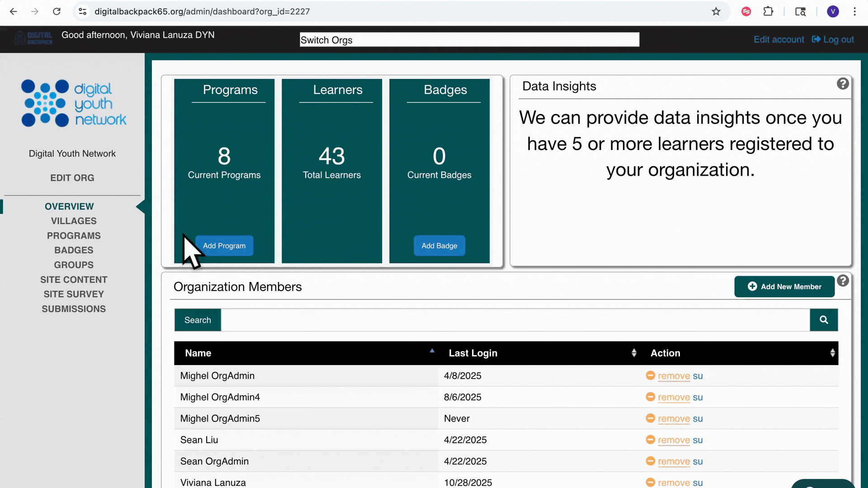Sort by Action column arrows
Viewport: 868px width, 488px height.
[832, 353]
